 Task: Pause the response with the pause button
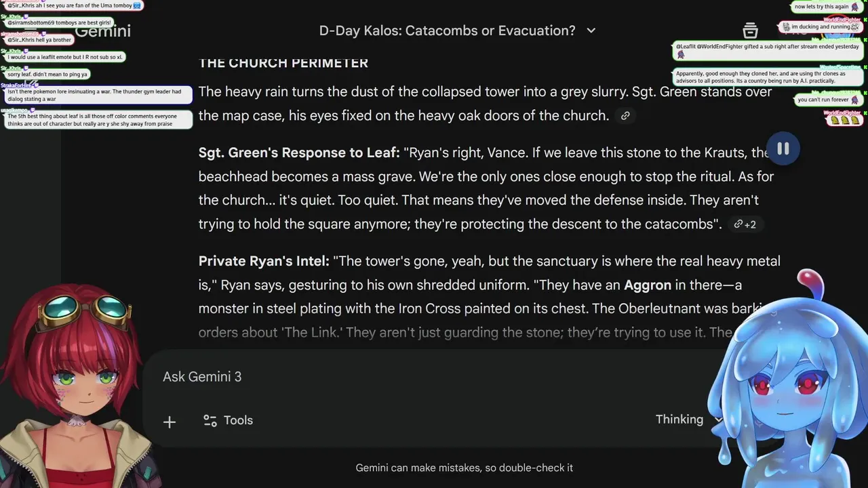(783, 149)
